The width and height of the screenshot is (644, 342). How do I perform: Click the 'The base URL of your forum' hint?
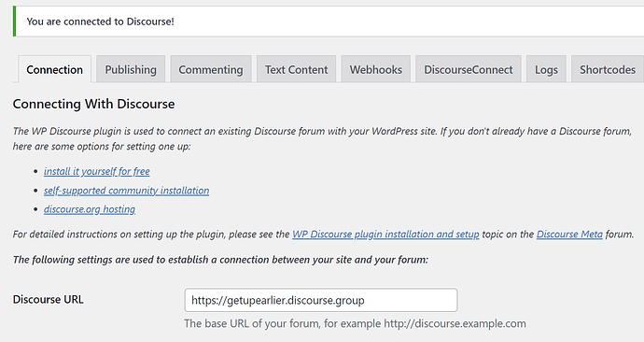click(x=355, y=323)
